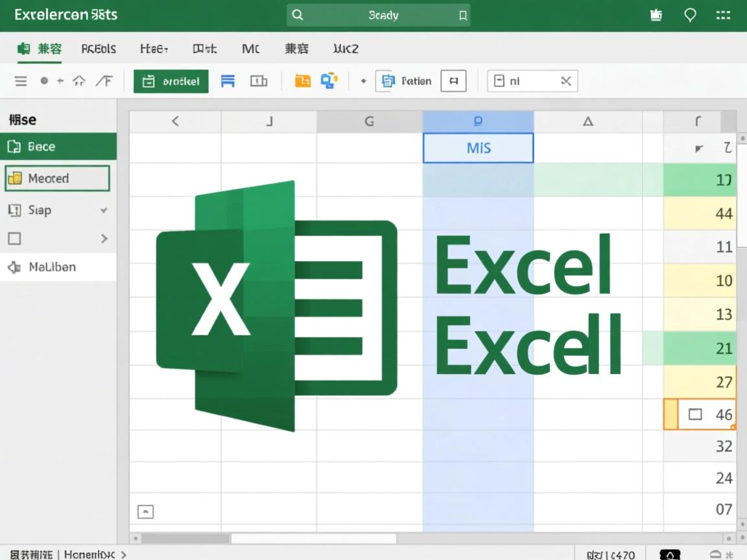Expand the 'Slap' sidebar dropdown
Screen dimensions: 747x560
point(104,210)
